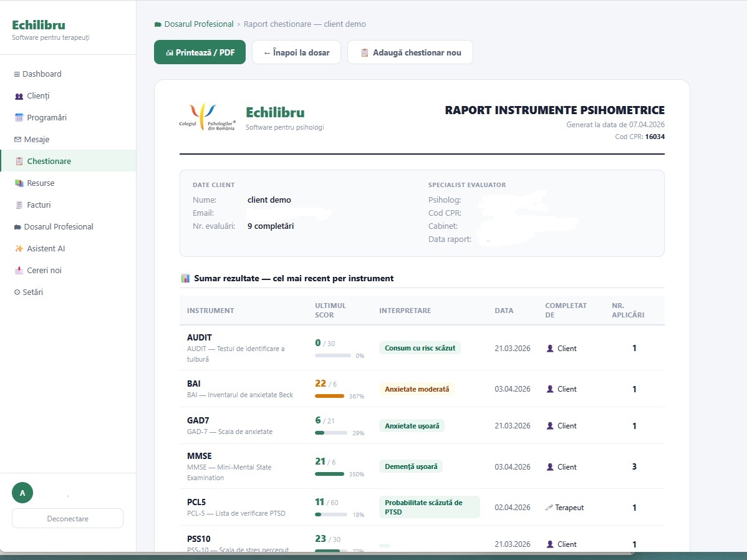
Task: Open the Chestionare menu item
Action: pos(49,162)
